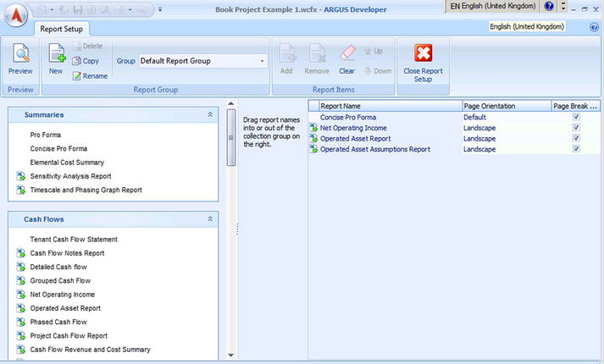Move report item Down
Viewport: 604px width, 364px height.
[378, 71]
